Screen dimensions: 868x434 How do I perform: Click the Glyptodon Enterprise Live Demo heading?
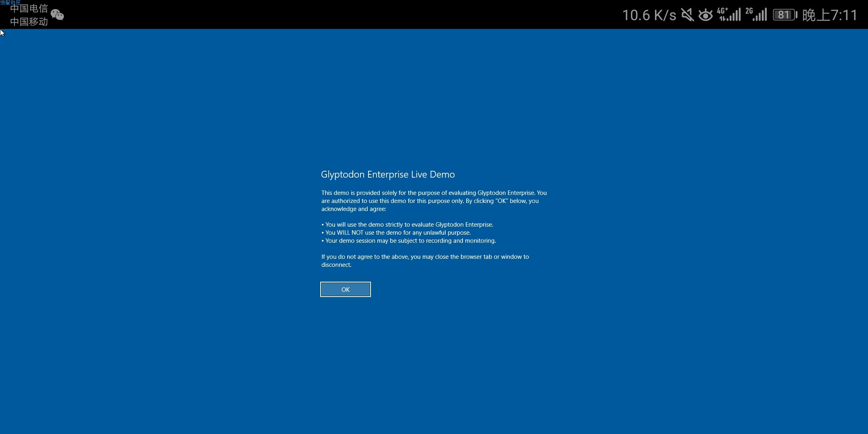(388, 174)
